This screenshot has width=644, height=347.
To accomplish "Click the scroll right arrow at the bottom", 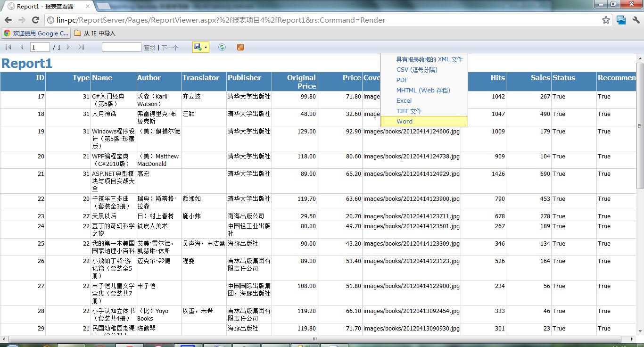I will (633, 339).
